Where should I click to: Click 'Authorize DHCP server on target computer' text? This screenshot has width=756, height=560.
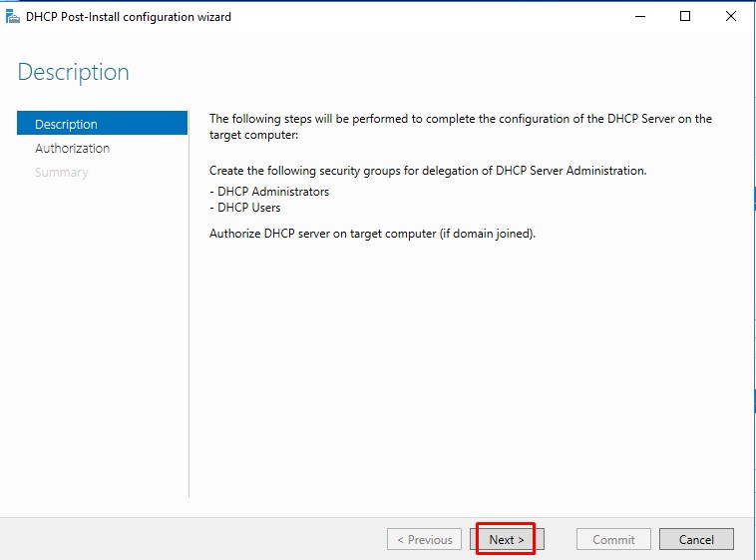(x=372, y=234)
